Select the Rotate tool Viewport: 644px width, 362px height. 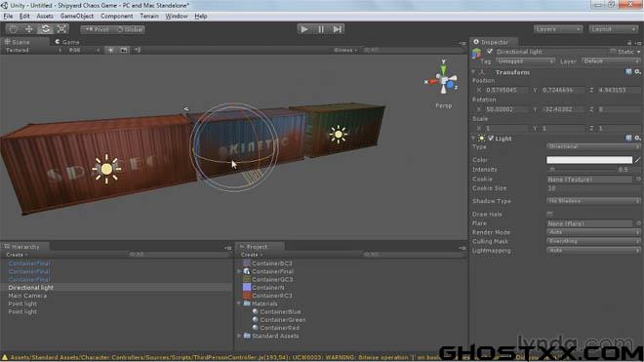(46, 29)
